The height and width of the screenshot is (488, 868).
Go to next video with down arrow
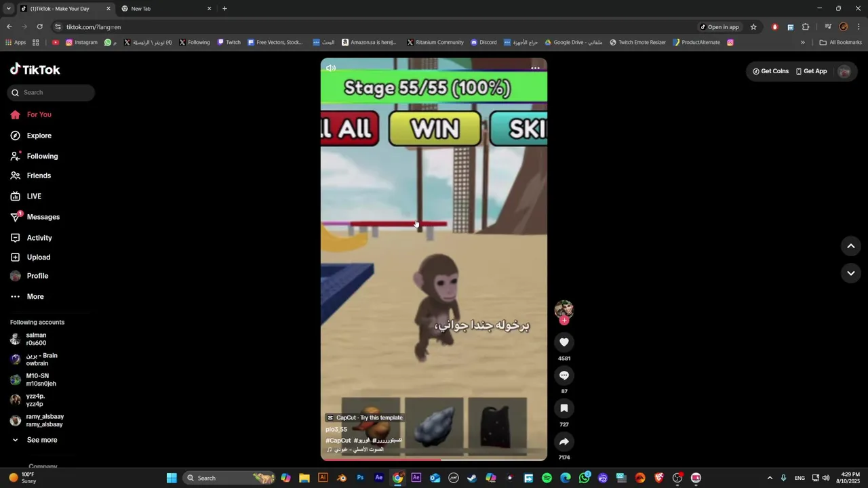pos(850,273)
